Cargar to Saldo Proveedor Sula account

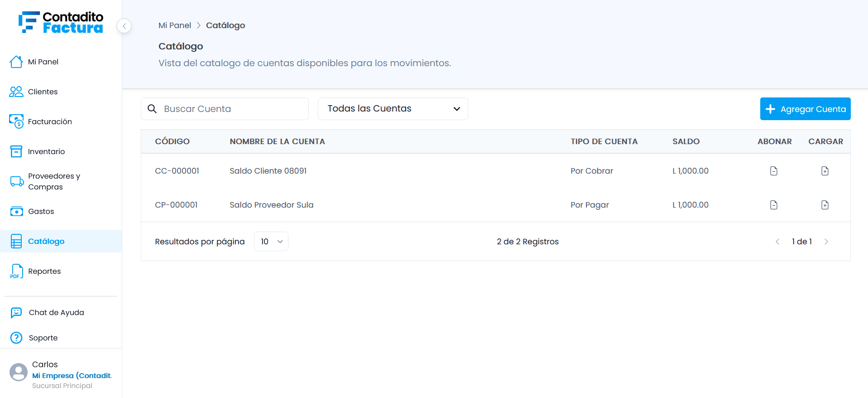pos(825,205)
